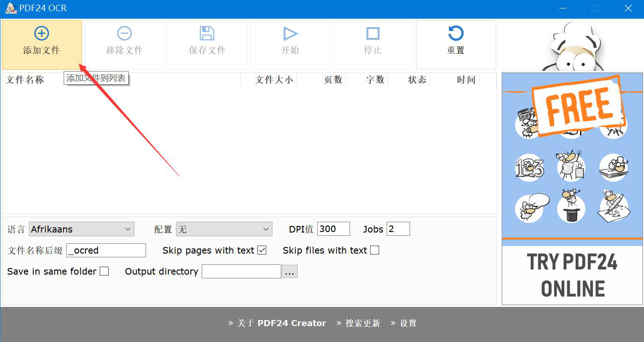Click the sheep writing with pen icon
This screenshot has height=342, width=644.
(x=614, y=206)
